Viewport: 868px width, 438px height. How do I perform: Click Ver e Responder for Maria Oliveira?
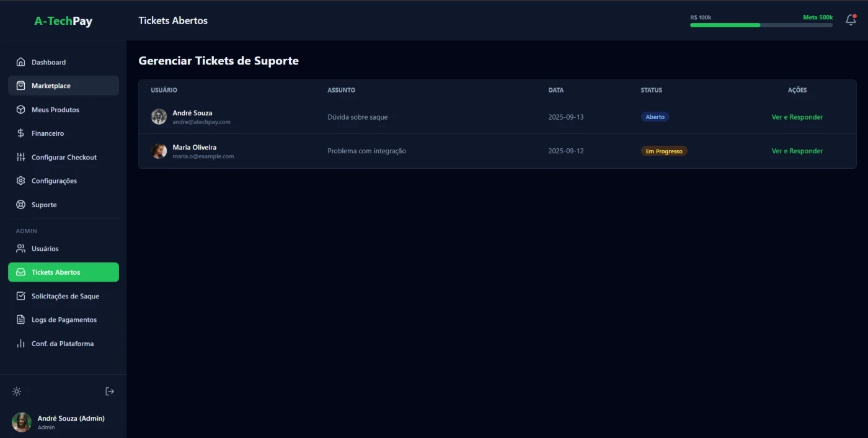[797, 151]
